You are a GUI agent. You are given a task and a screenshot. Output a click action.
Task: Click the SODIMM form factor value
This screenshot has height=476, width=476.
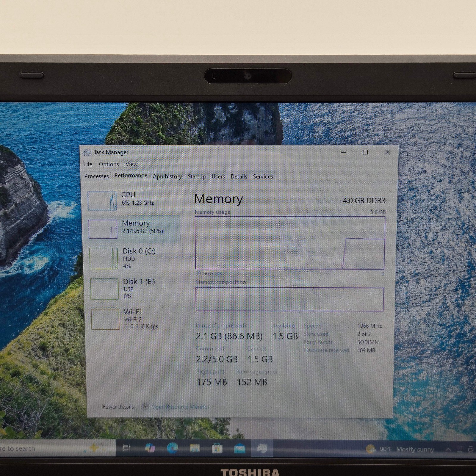point(368,342)
